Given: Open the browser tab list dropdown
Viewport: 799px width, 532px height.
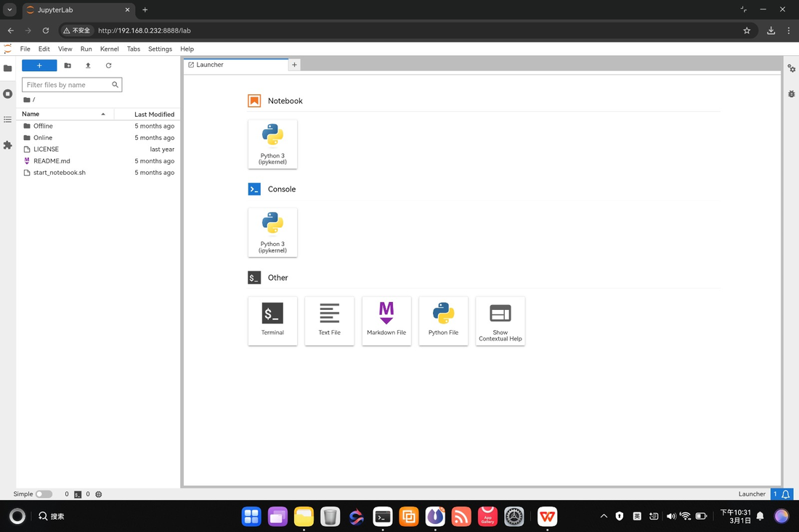Looking at the screenshot, I should (x=9, y=9).
